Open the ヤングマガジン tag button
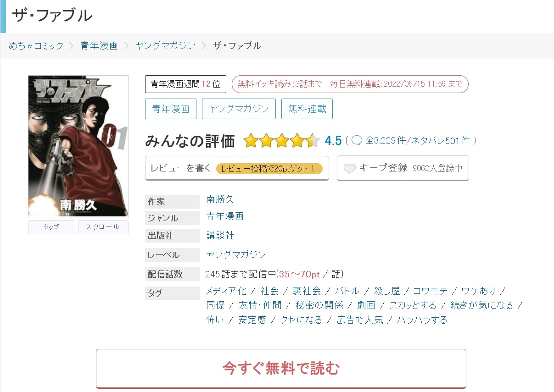Viewport: 554px width, 392px height. point(239,109)
